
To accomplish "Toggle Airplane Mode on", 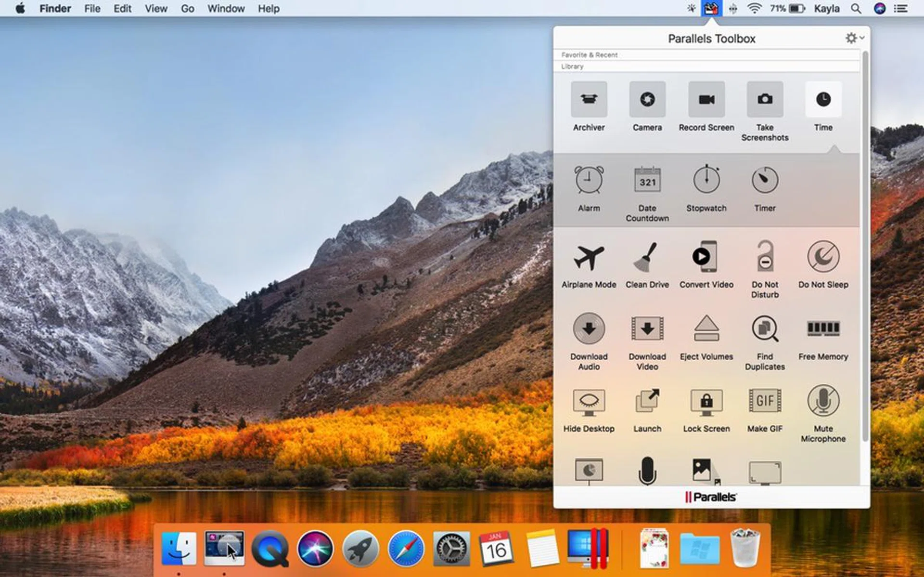I will (x=589, y=257).
